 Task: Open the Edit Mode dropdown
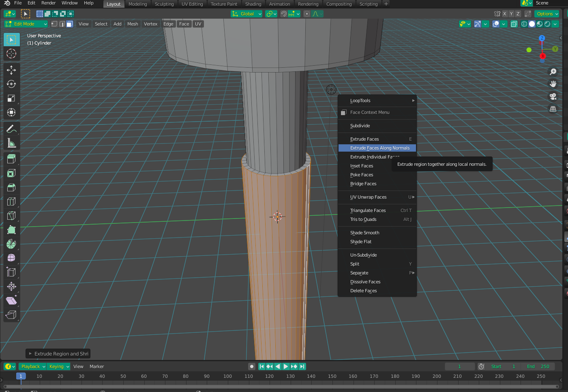click(x=26, y=24)
